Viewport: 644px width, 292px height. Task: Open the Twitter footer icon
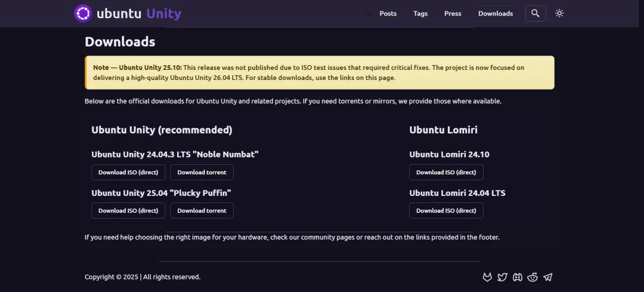(x=502, y=277)
